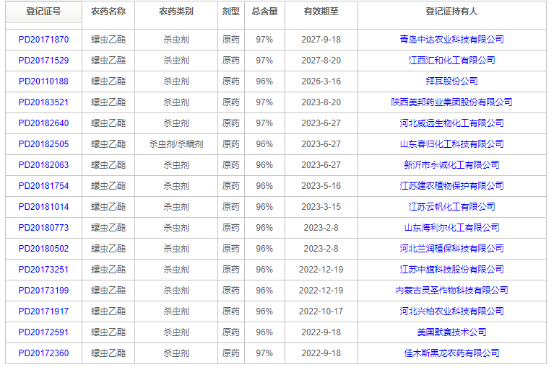The image size is (554, 368).
Task: Click PD20173199 registration link
Action: click(43, 290)
